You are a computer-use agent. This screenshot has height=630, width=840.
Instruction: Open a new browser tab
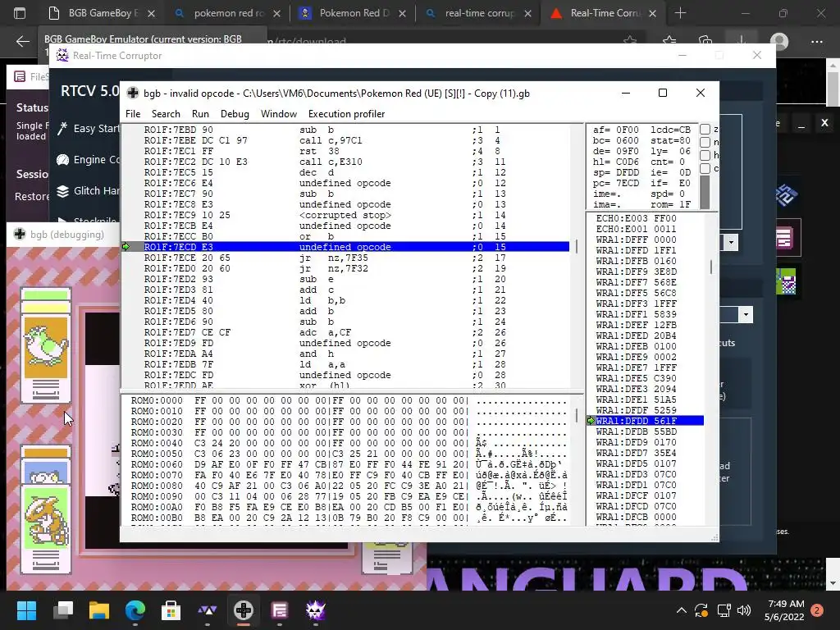coord(680,13)
